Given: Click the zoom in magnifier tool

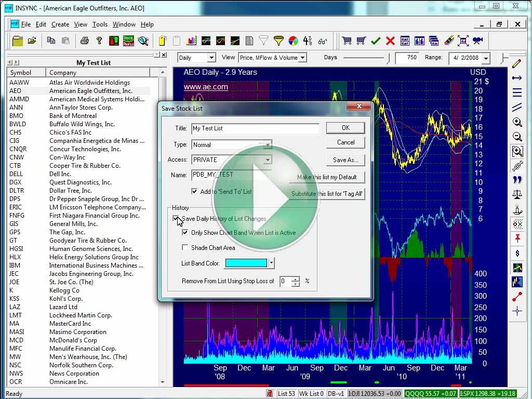Looking at the screenshot, I should 517,122.
